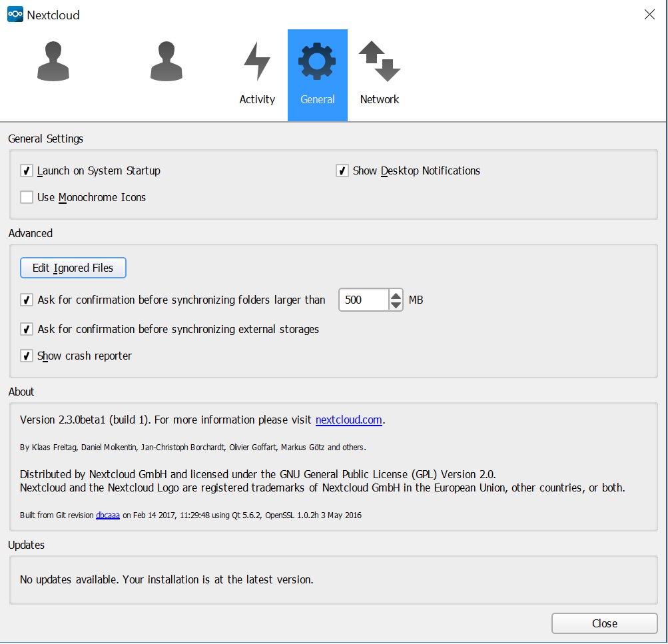668x644 pixels.
Task: Click the 'Nextcloud and the Nextcloud Logo' trademark line
Action: [x=322, y=487]
